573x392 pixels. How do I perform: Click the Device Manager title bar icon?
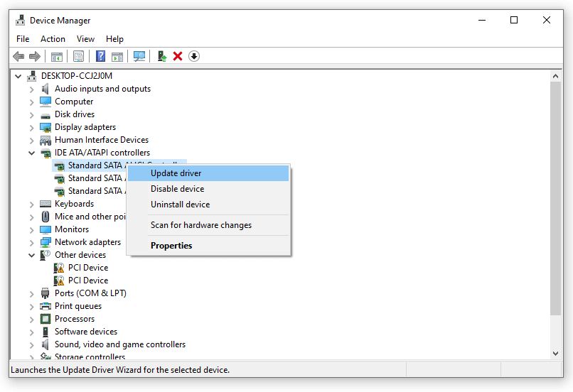21,21
